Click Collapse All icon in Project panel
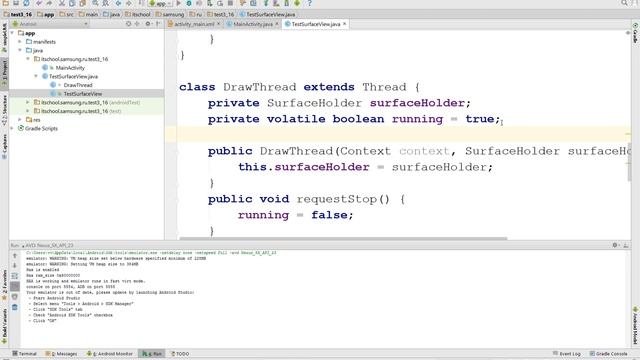640x360 pixels. tap(137, 24)
